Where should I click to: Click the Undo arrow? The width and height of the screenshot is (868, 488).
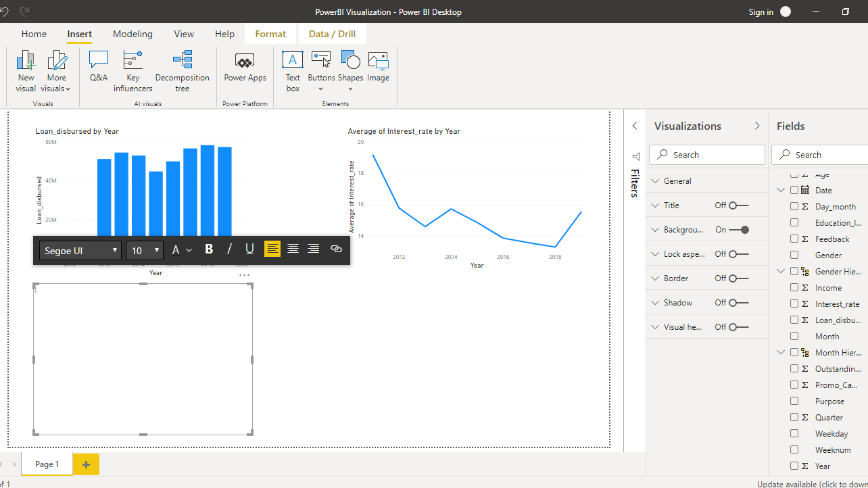(x=5, y=11)
